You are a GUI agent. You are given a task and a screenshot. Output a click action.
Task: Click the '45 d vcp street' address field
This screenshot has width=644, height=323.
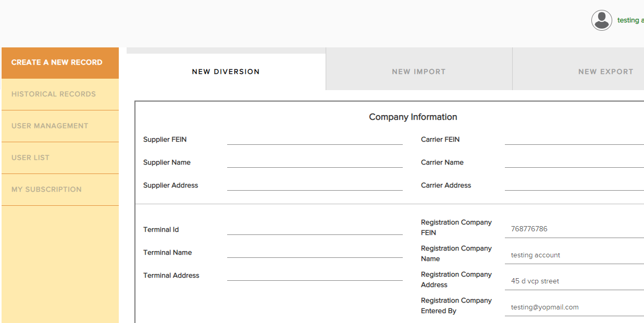(x=574, y=281)
